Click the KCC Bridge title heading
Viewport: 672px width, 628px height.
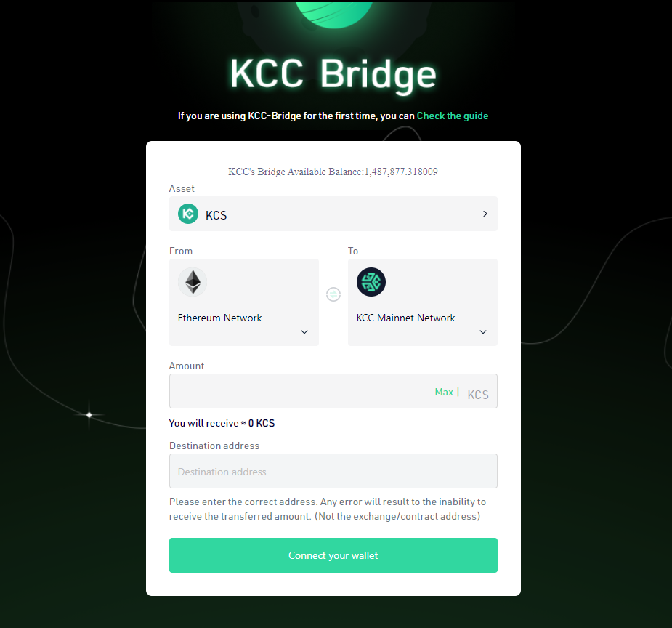(x=333, y=73)
